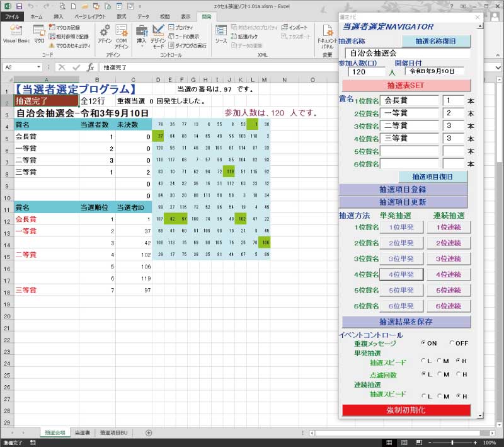This screenshot has height=447, width=504.
Task: Click the zoom slider in the status bar
Action: pos(452,443)
